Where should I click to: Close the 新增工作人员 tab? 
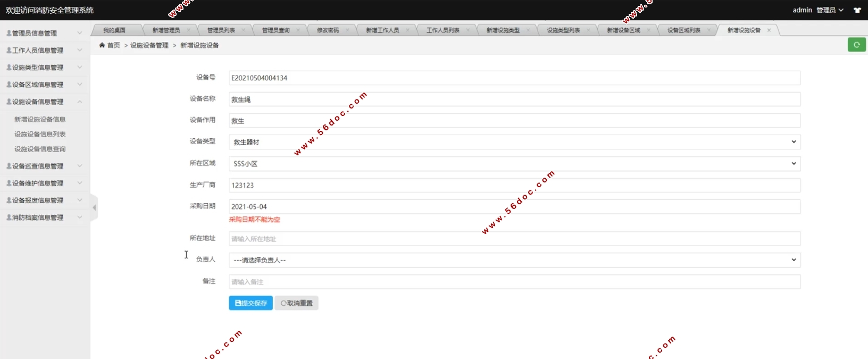(x=408, y=30)
